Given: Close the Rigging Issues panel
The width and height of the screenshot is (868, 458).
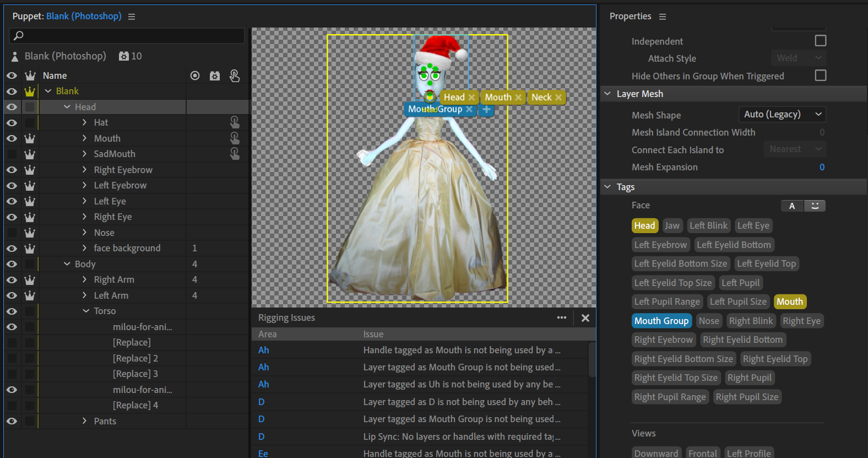Looking at the screenshot, I should click(585, 317).
